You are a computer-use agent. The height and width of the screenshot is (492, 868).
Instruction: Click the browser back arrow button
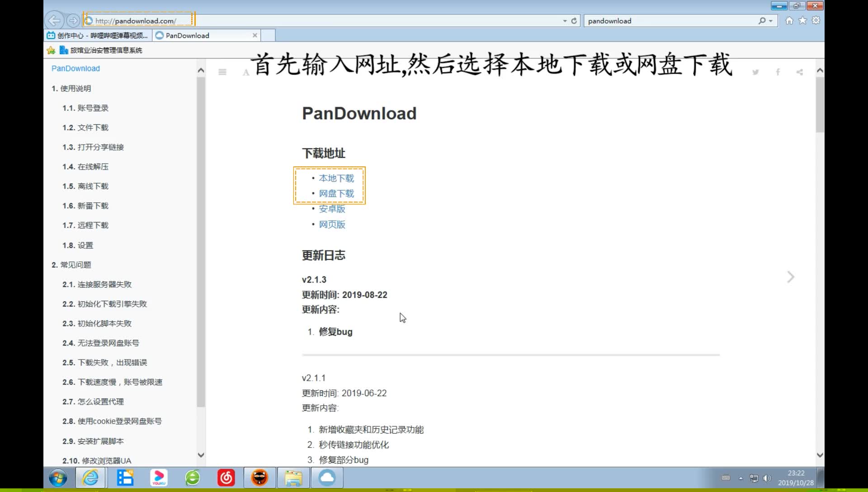pos(54,20)
